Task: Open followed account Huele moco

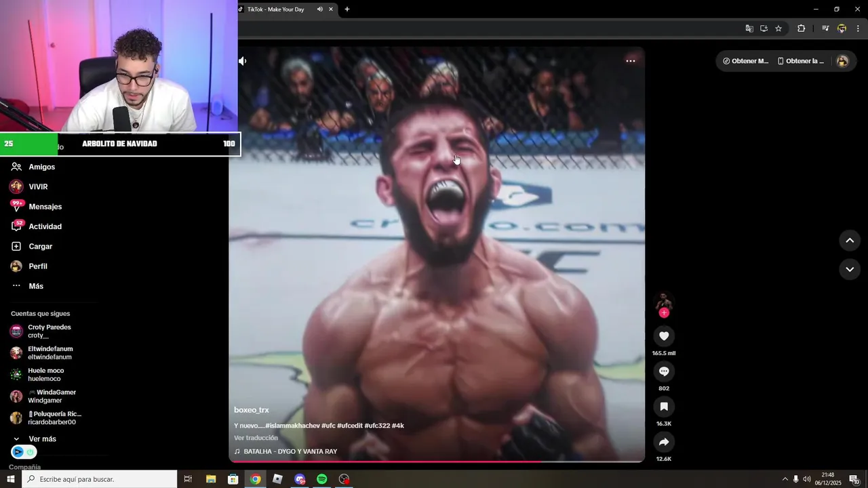Action: coord(45,375)
